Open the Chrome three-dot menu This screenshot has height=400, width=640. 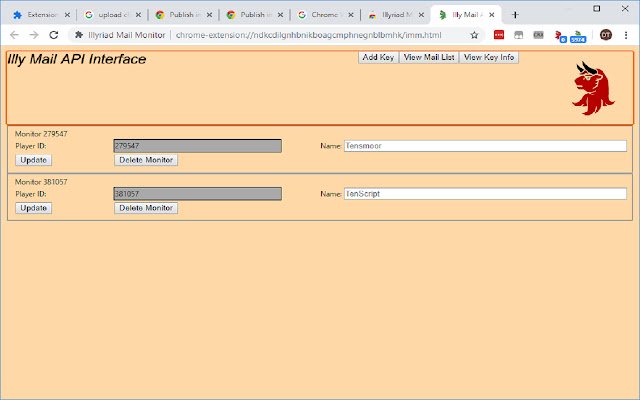(x=626, y=35)
